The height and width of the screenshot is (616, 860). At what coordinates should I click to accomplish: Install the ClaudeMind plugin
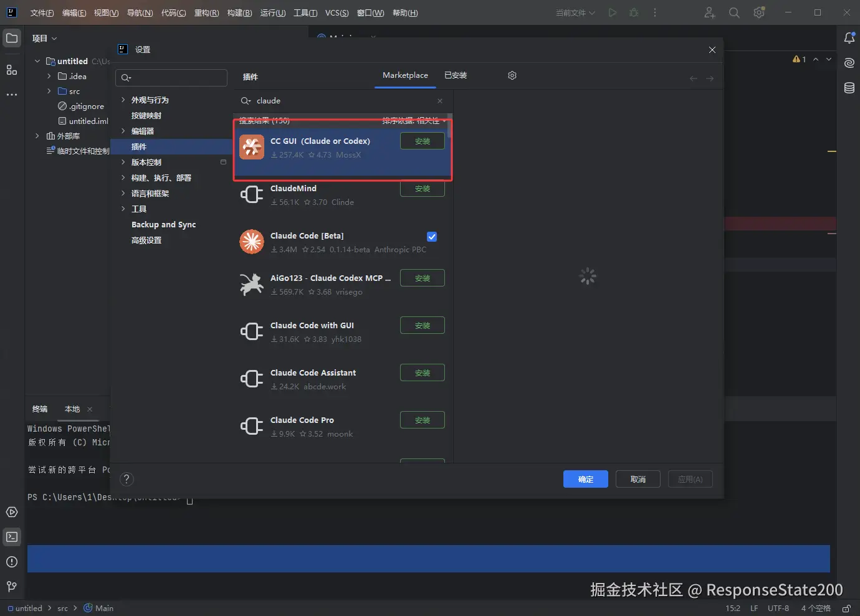(x=423, y=189)
